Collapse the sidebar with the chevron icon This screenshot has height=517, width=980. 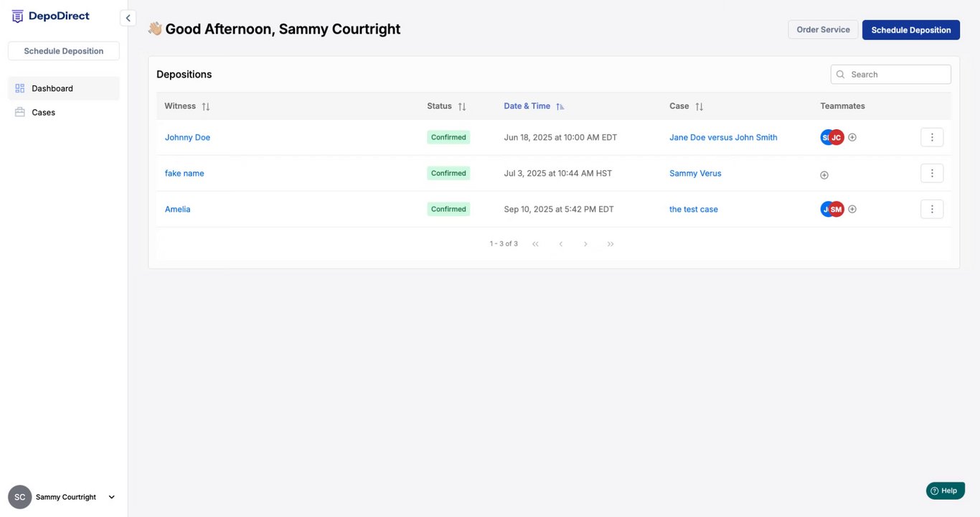point(128,18)
